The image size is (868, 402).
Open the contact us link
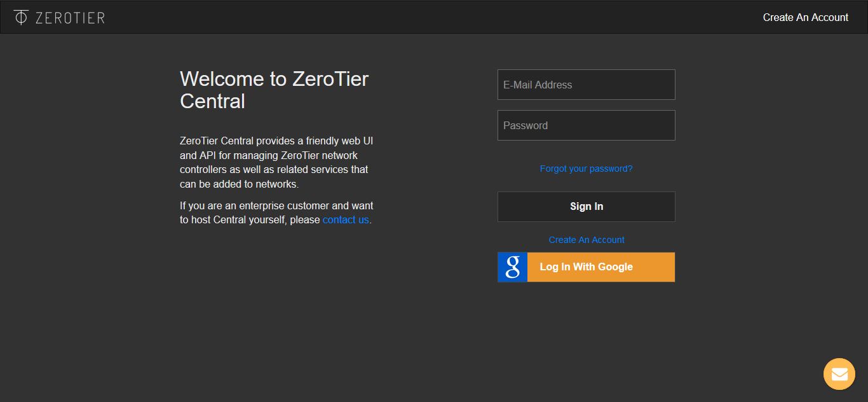[x=345, y=219]
